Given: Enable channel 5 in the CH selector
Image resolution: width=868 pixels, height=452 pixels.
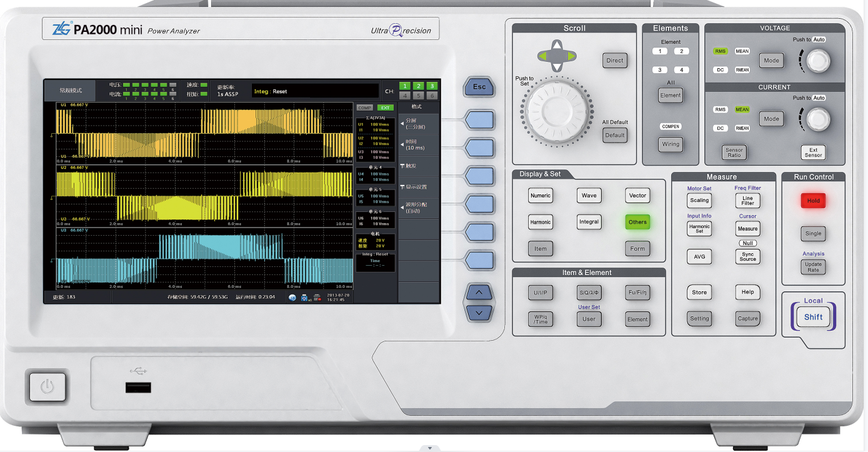Looking at the screenshot, I should [418, 96].
